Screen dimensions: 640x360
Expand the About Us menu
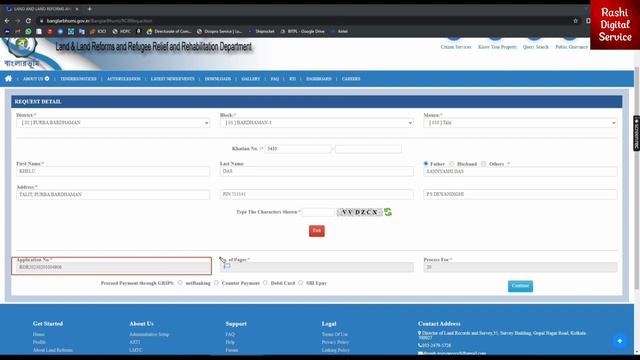[x=36, y=79]
